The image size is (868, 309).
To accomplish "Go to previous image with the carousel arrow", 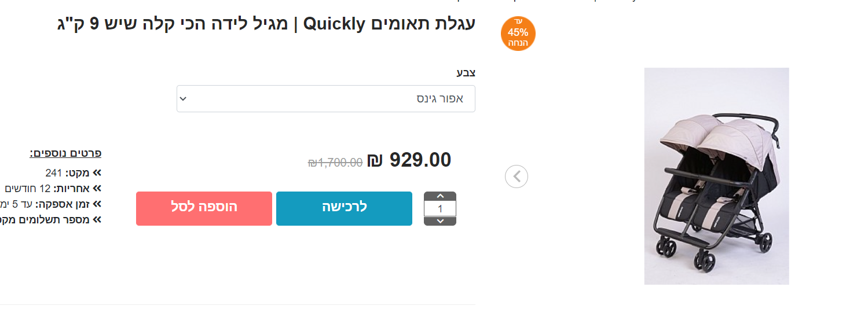I will (517, 176).
